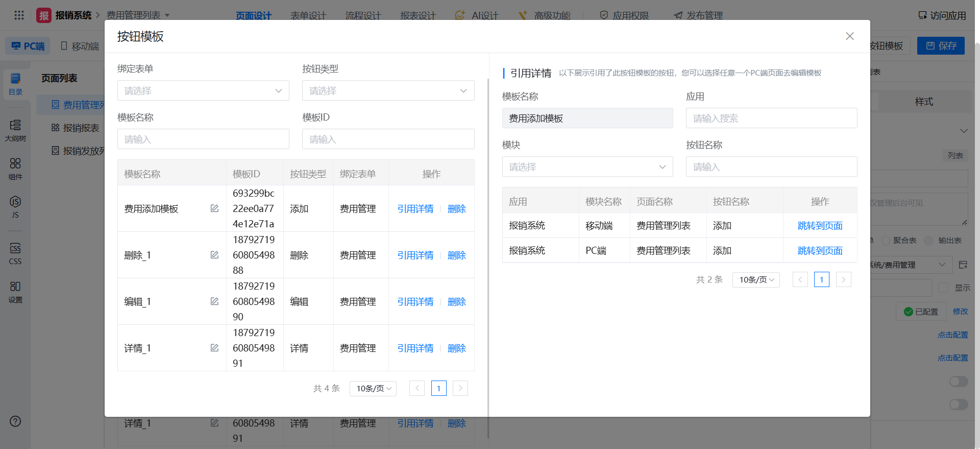Click 跳转到页面 for the 移动端 row
Screen dimensions: 980x449
(x=820, y=226)
